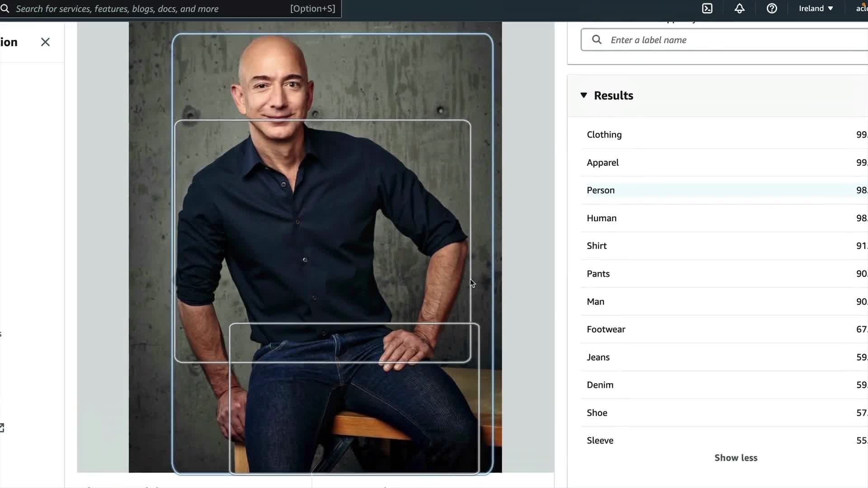Close the left side panel
The height and width of the screenshot is (488, 868).
click(x=45, y=42)
